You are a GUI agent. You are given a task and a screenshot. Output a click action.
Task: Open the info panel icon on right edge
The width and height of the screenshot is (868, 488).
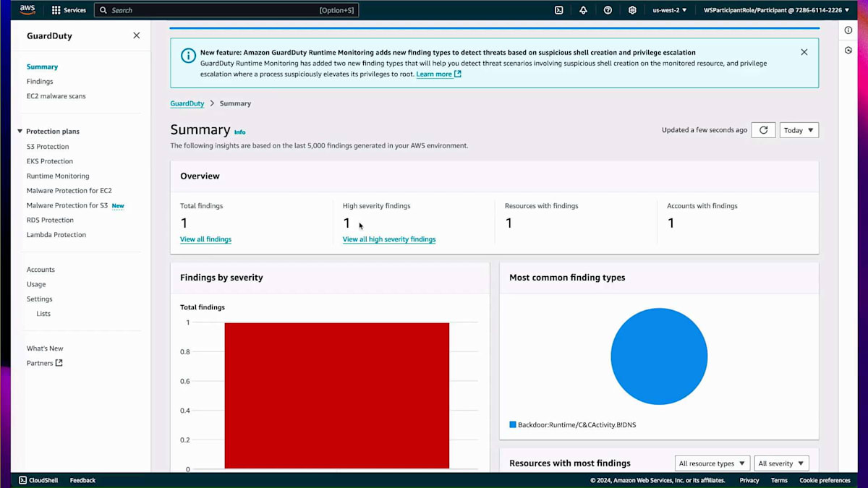848,30
